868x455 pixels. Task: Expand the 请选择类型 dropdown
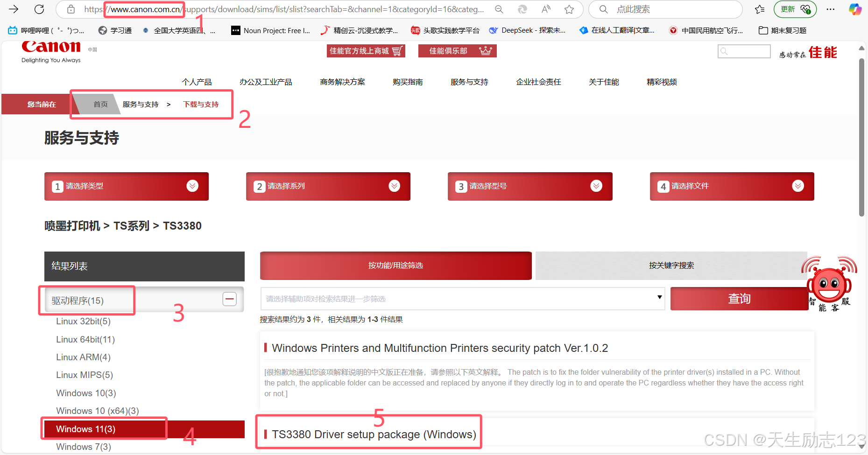[x=127, y=186]
